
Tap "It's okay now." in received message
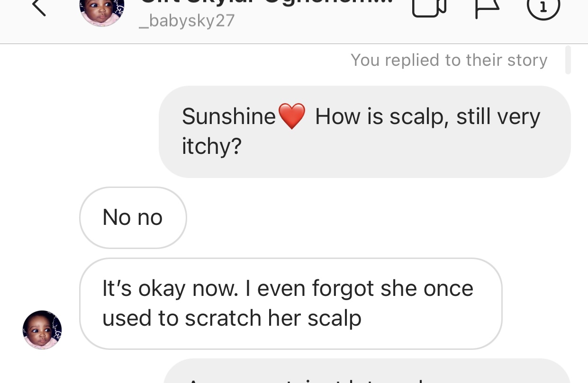pos(170,288)
